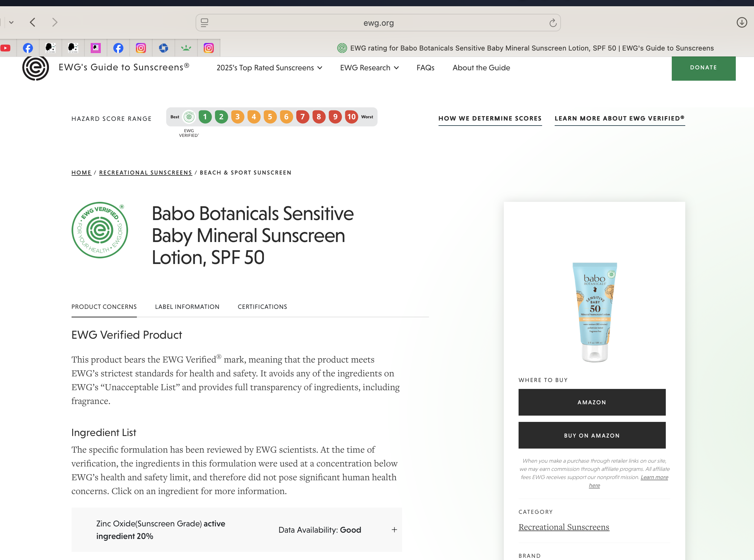Click the EWG logo in the site header

click(x=35, y=68)
